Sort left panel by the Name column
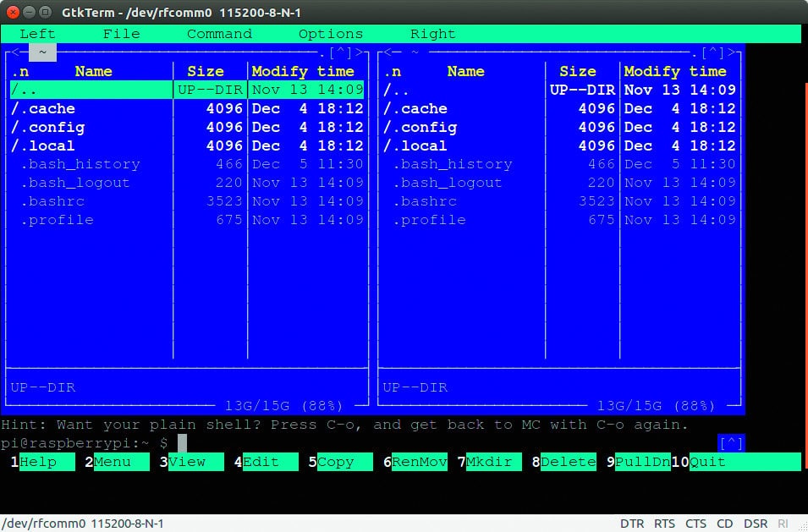Screen dimensions: 808x532 pos(93,71)
